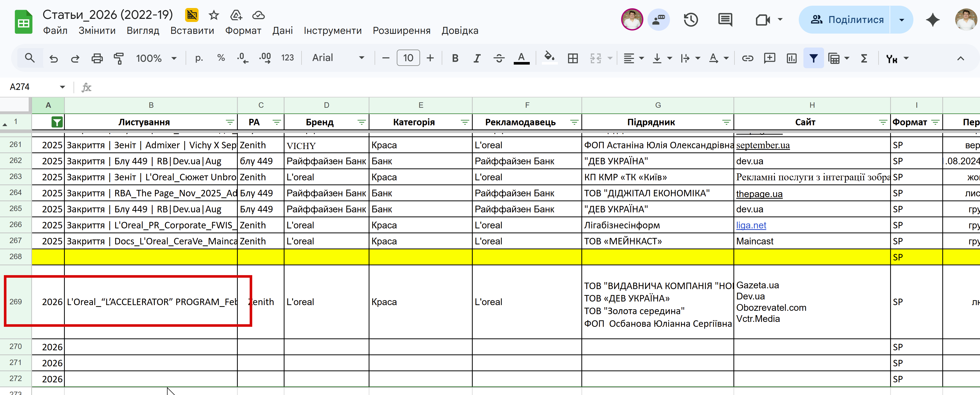Image resolution: width=980 pixels, height=395 pixels.
Task: Open the Дані menu
Action: pos(282,30)
